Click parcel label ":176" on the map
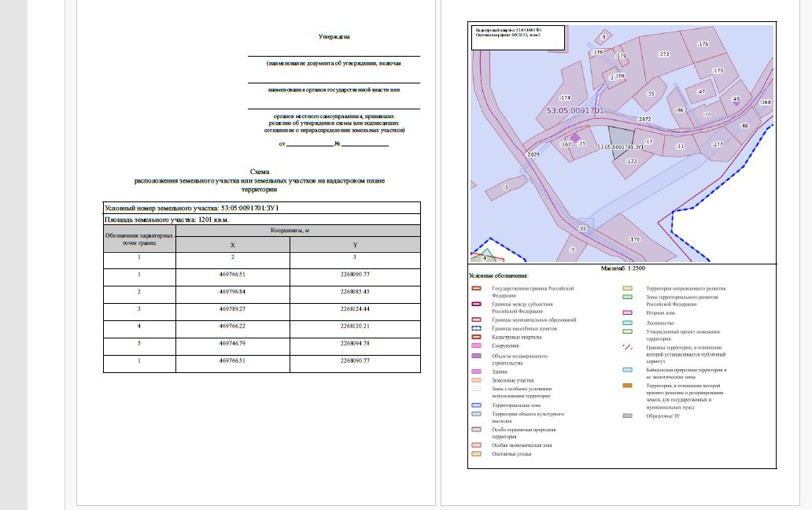 (703, 44)
